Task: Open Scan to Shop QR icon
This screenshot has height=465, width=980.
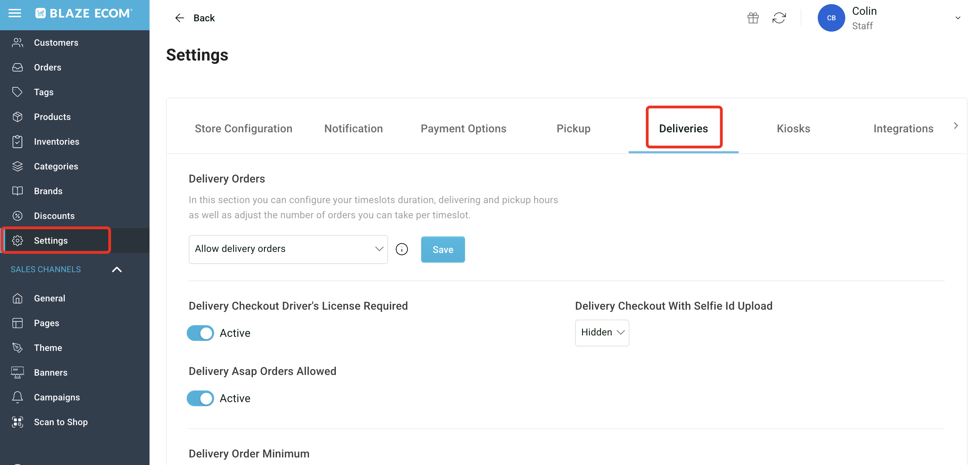Action: coord(18,422)
